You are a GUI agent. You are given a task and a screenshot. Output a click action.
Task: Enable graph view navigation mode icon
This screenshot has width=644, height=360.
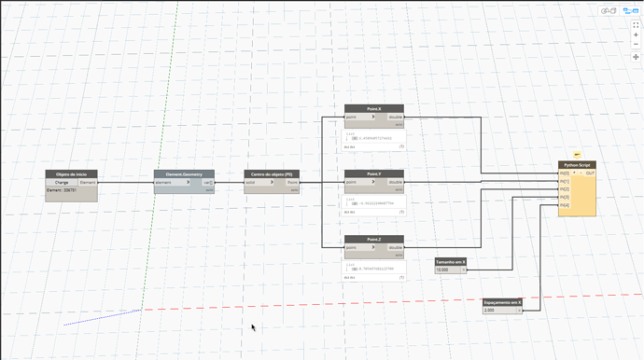click(630, 11)
